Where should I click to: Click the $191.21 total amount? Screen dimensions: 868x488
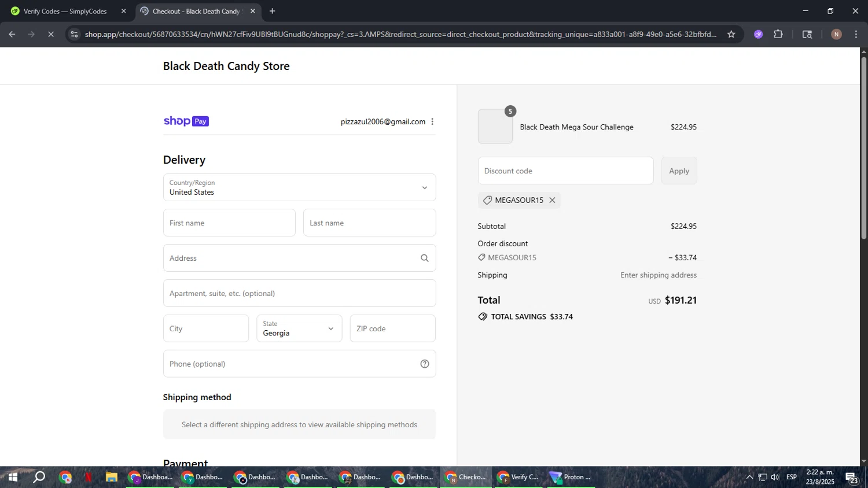(681, 300)
